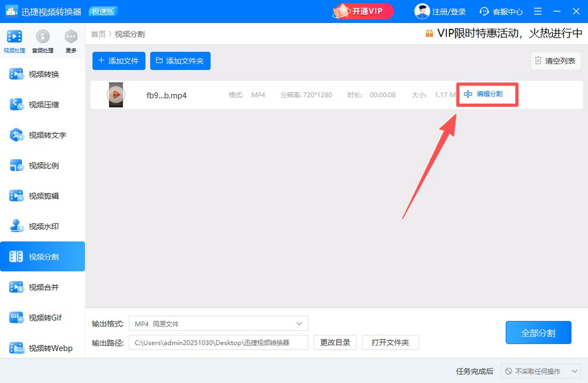
Task: Start splitting with the 全部分割 button
Action: pos(538,332)
